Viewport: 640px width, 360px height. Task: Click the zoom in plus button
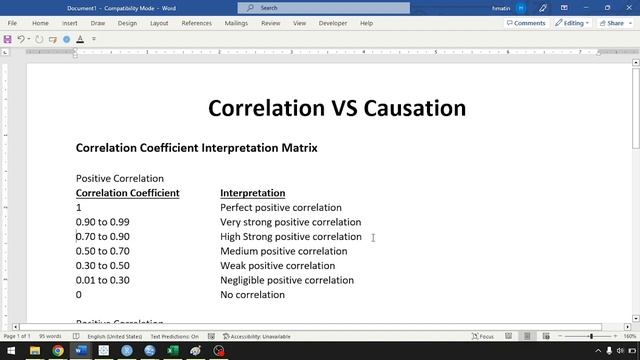tap(615, 336)
